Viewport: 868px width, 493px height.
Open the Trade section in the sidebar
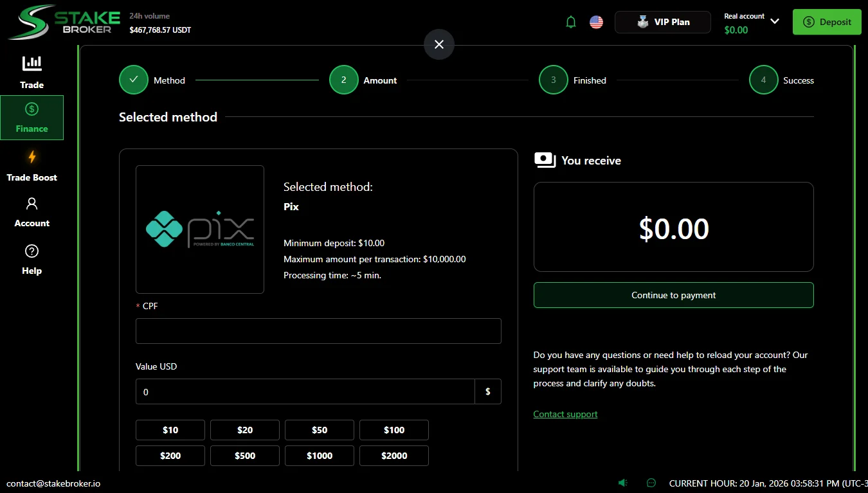(x=31, y=71)
